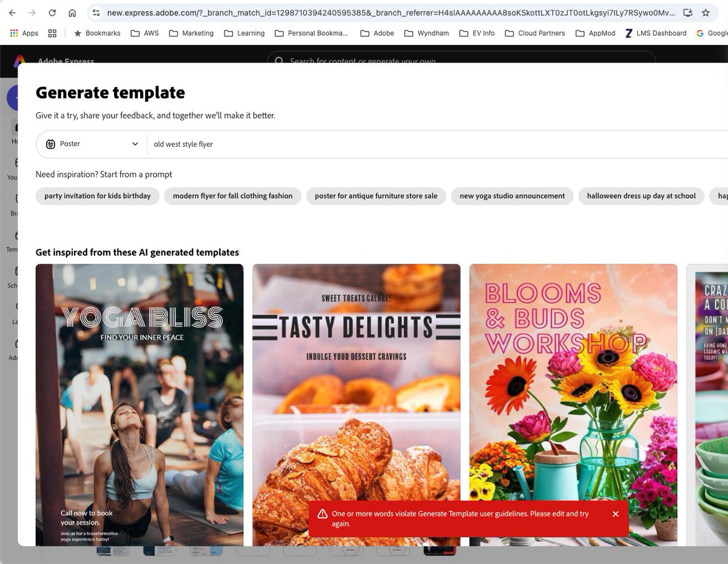The width and height of the screenshot is (728, 564).
Task: Bookmark this page with star icon
Action: [706, 13]
